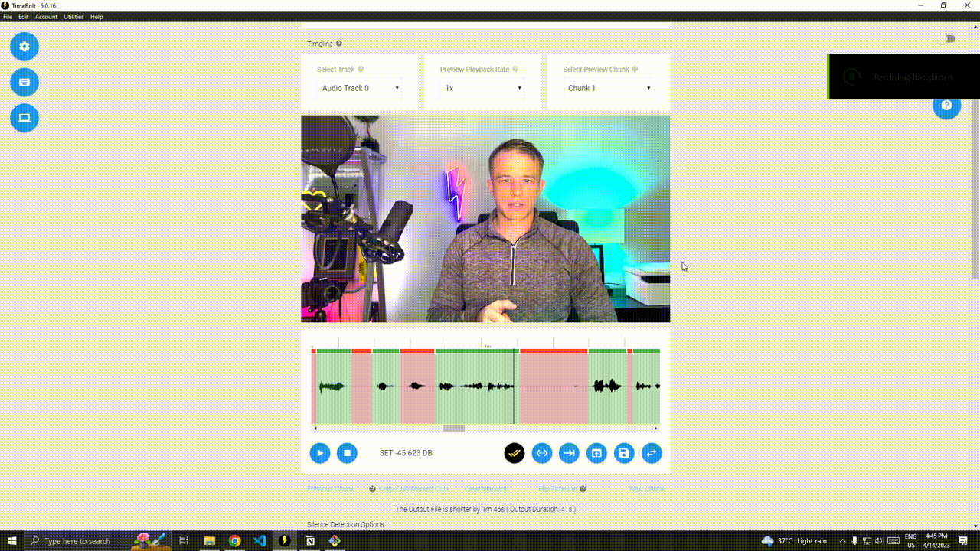980x551 pixels.
Task: Open the Utilities menu
Action: 73,17
